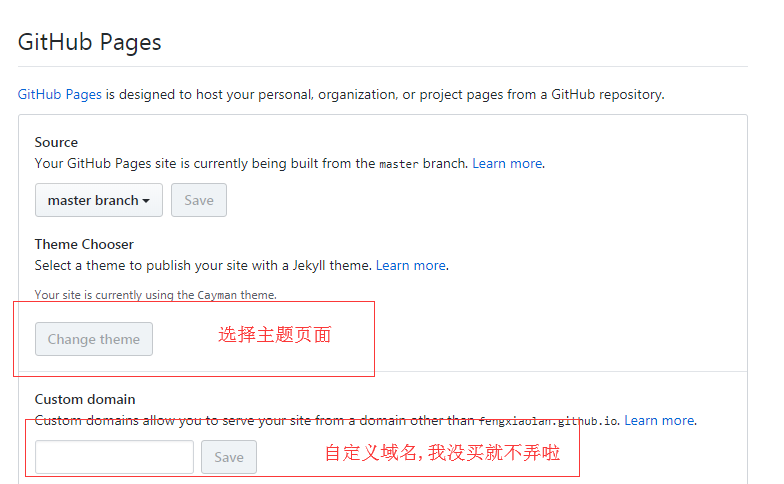Open Learn more link in Source section
The image size is (784, 484).
pyautogui.click(x=507, y=164)
